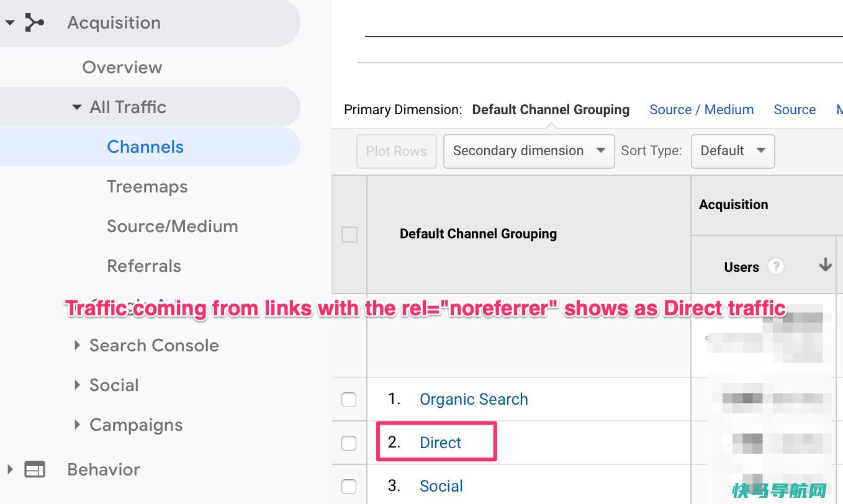Click the Acquisition section icon
The width and height of the screenshot is (843, 504).
pos(35,23)
